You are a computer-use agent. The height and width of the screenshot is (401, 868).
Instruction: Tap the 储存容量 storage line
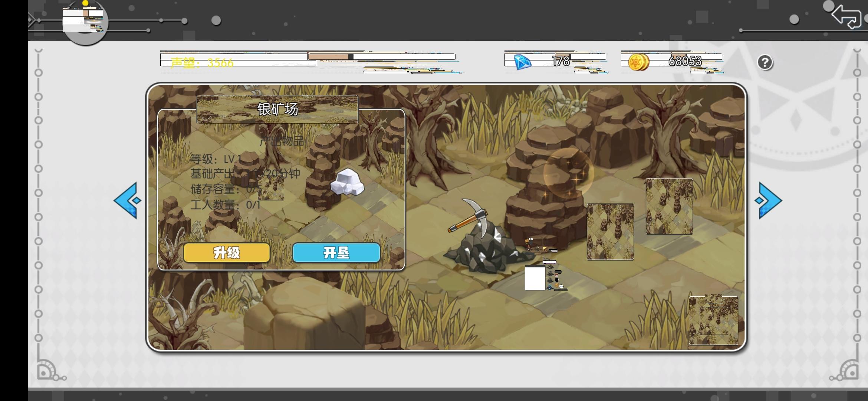(x=226, y=189)
